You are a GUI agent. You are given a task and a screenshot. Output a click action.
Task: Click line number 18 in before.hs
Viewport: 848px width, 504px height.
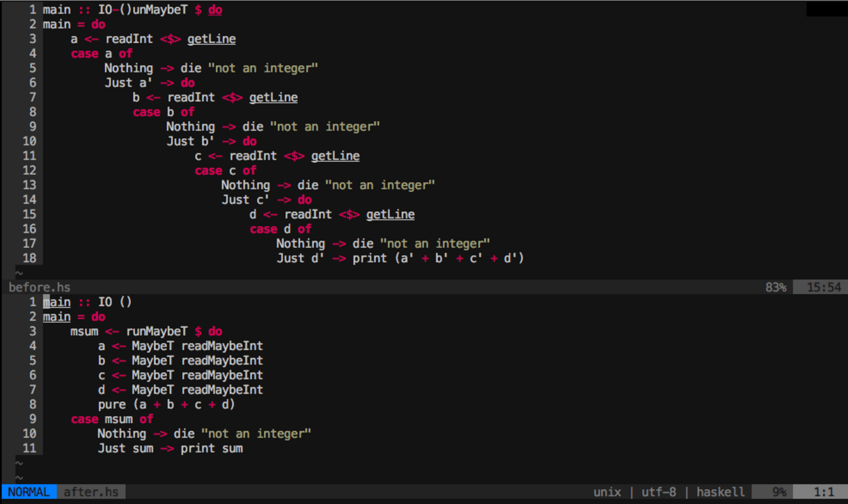point(29,258)
